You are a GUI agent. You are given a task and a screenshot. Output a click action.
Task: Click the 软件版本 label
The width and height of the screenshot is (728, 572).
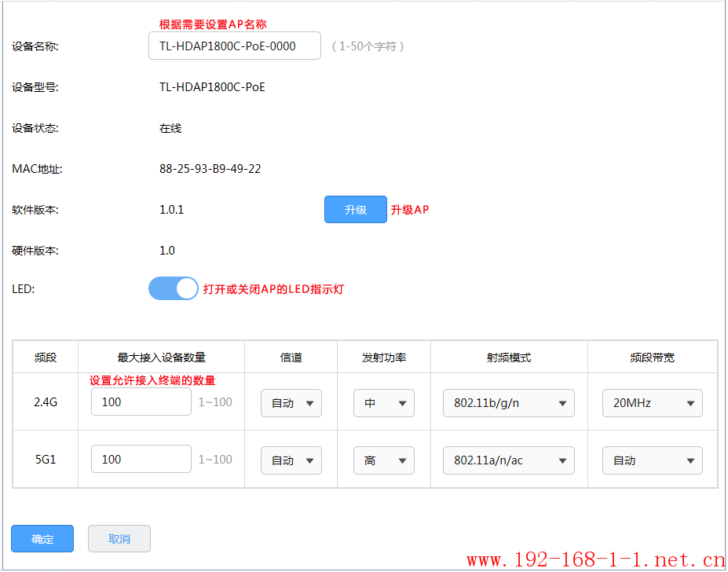tap(35, 210)
